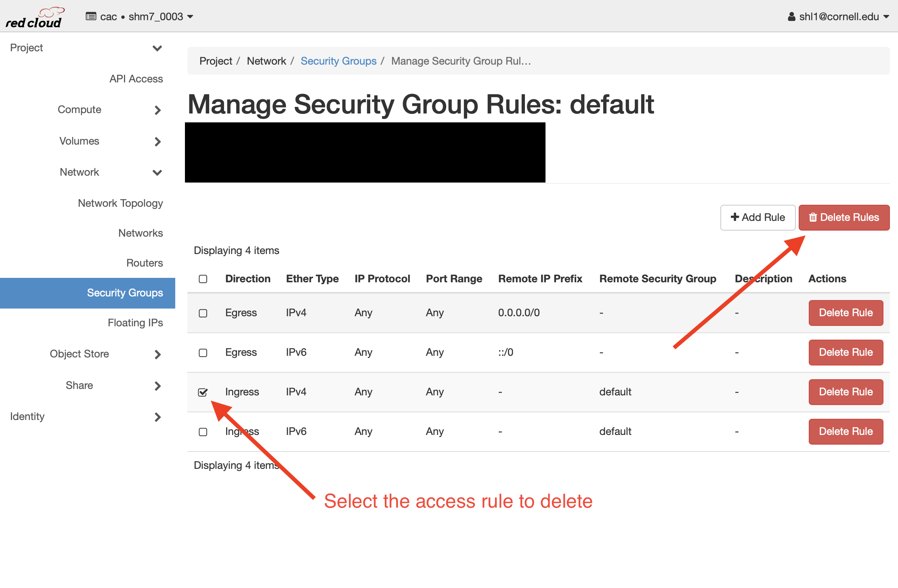Image resolution: width=898 pixels, height=588 pixels.
Task: Click the Manage Security Group Rul… breadcrumb
Action: (x=461, y=61)
